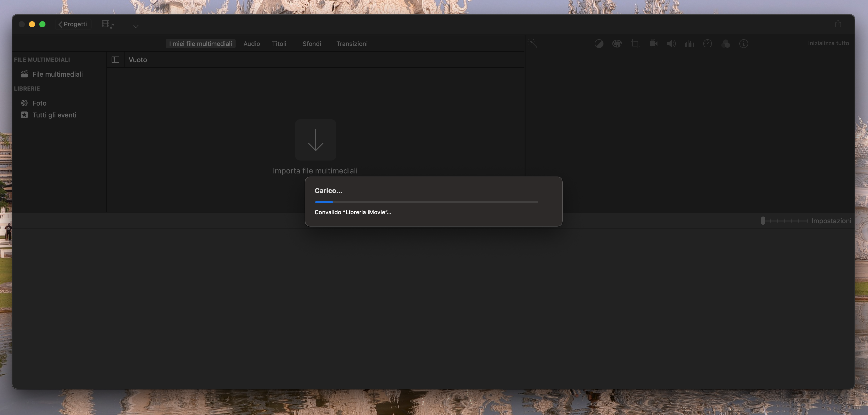
Task: Go back to Progetti
Action: pos(72,24)
